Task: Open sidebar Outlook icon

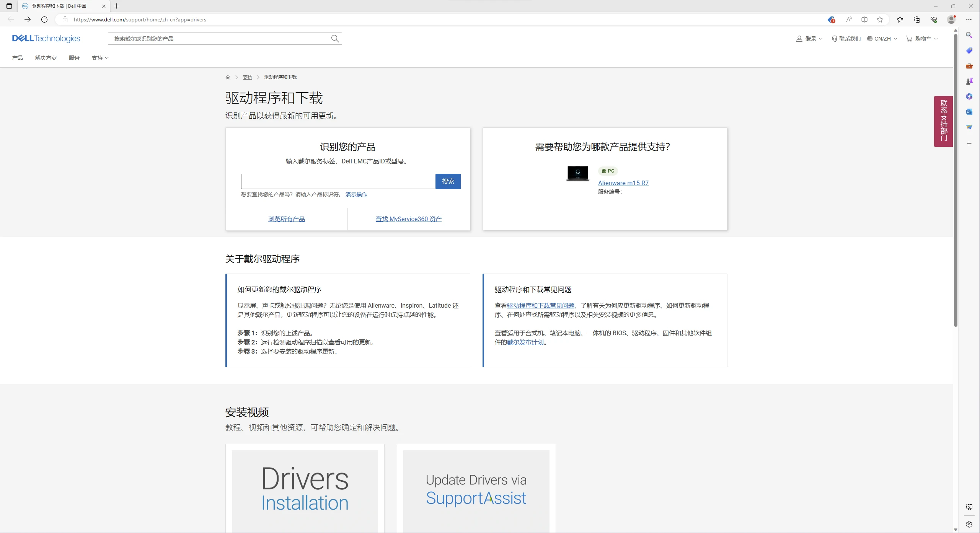Action: click(x=969, y=112)
